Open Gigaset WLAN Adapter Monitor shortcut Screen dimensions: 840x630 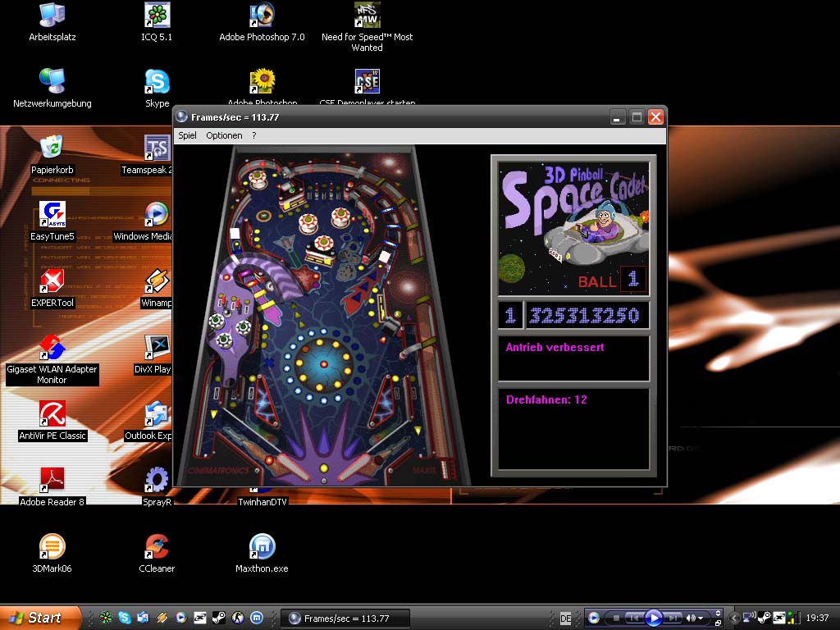click(x=52, y=359)
